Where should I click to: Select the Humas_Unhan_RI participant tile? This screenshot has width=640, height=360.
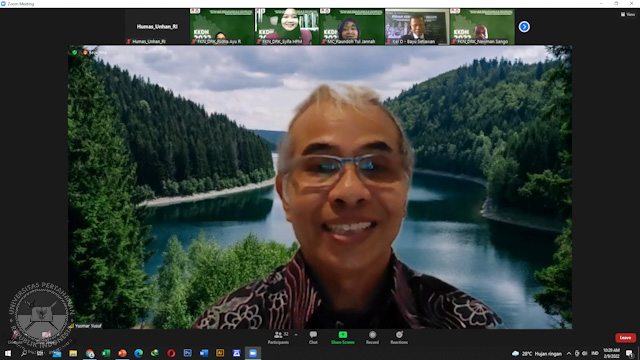point(157,27)
